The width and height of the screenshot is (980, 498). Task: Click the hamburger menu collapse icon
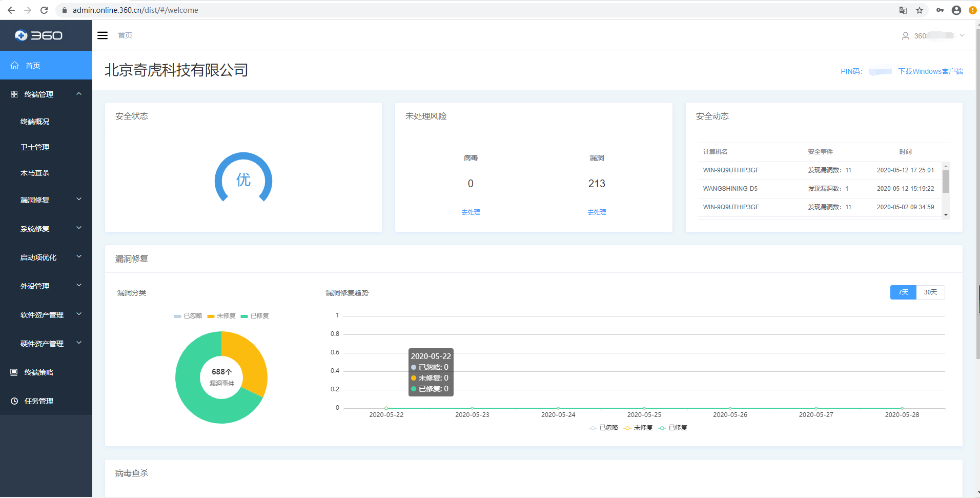[x=103, y=35]
